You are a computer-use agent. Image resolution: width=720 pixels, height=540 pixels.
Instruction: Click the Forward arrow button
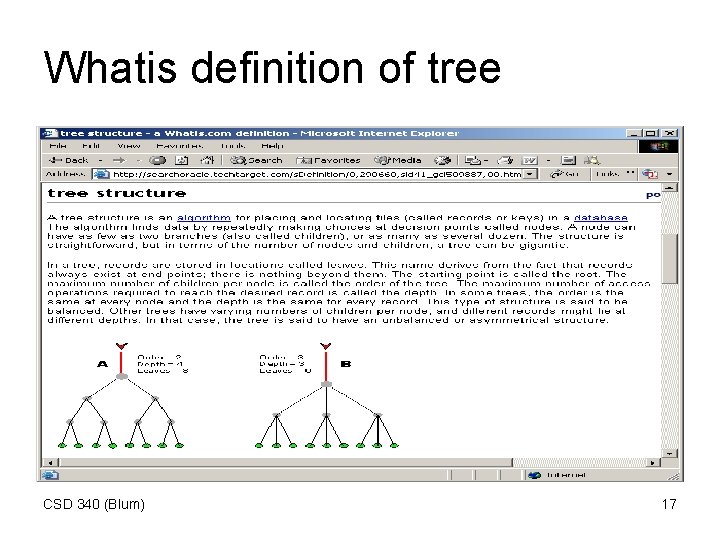tap(119, 160)
